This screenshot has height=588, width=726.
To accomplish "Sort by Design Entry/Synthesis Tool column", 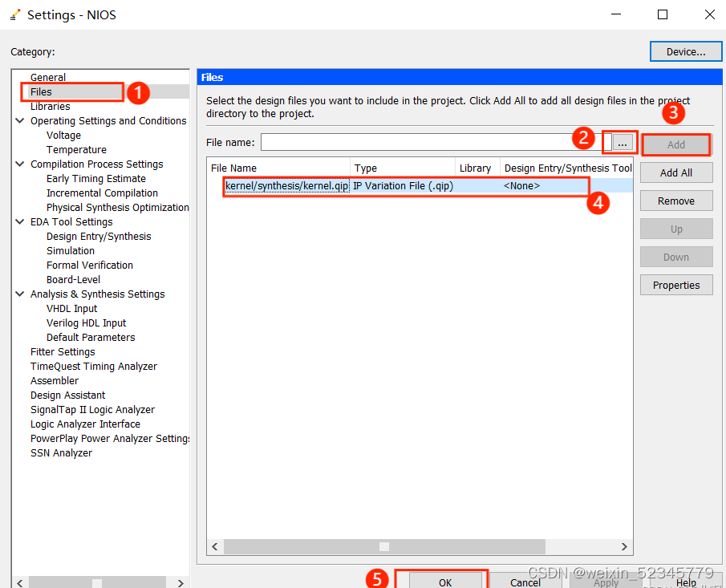I will (566, 168).
